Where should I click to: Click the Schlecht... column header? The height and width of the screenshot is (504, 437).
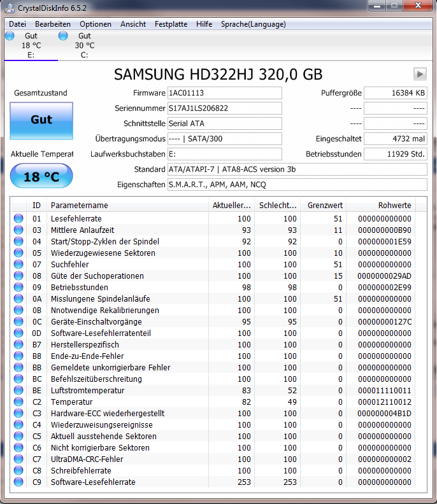[x=277, y=205]
